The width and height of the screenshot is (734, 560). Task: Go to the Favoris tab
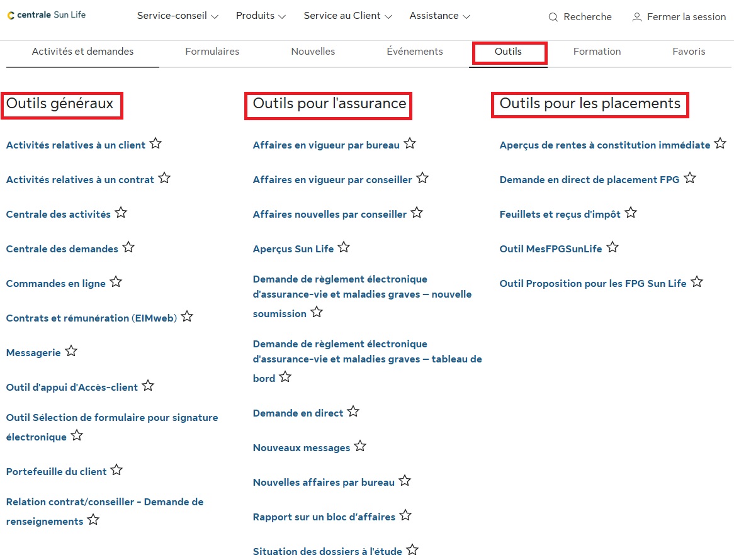tap(689, 52)
